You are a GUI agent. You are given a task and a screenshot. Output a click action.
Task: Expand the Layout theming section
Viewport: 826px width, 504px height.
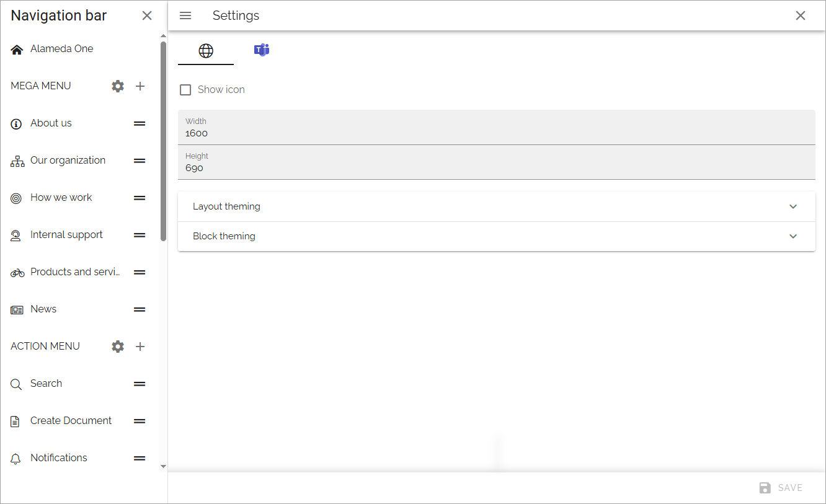pos(496,206)
